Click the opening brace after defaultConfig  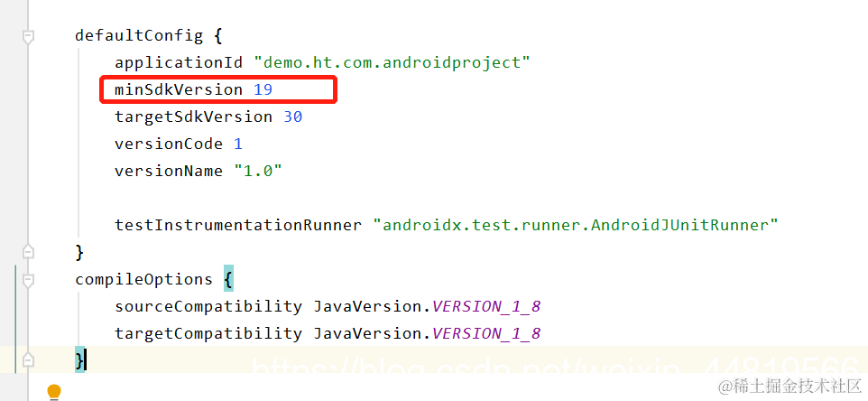click(x=218, y=36)
